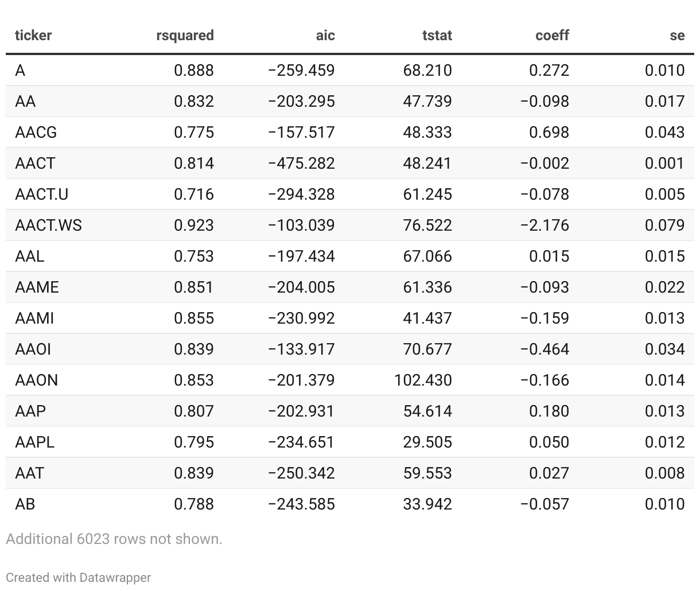Click the AB ticker cell
Image resolution: width=700 pixels, height=591 pixels.
tap(25, 504)
